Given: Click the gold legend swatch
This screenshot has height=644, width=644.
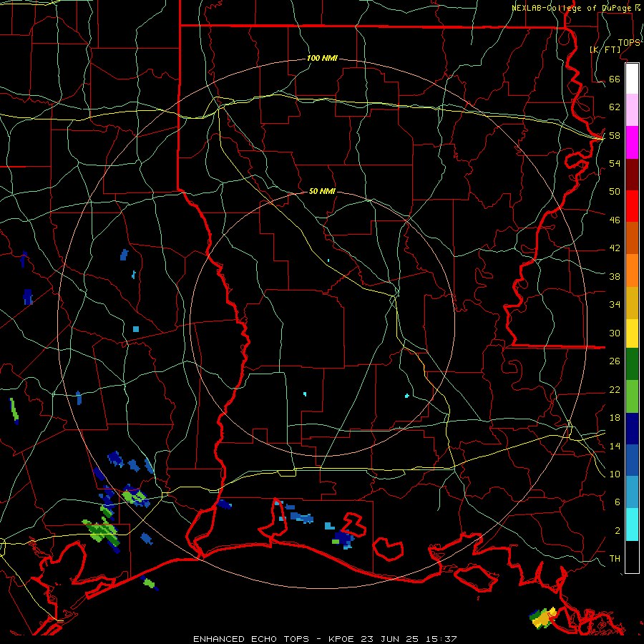Looking at the screenshot, I should (x=632, y=303).
